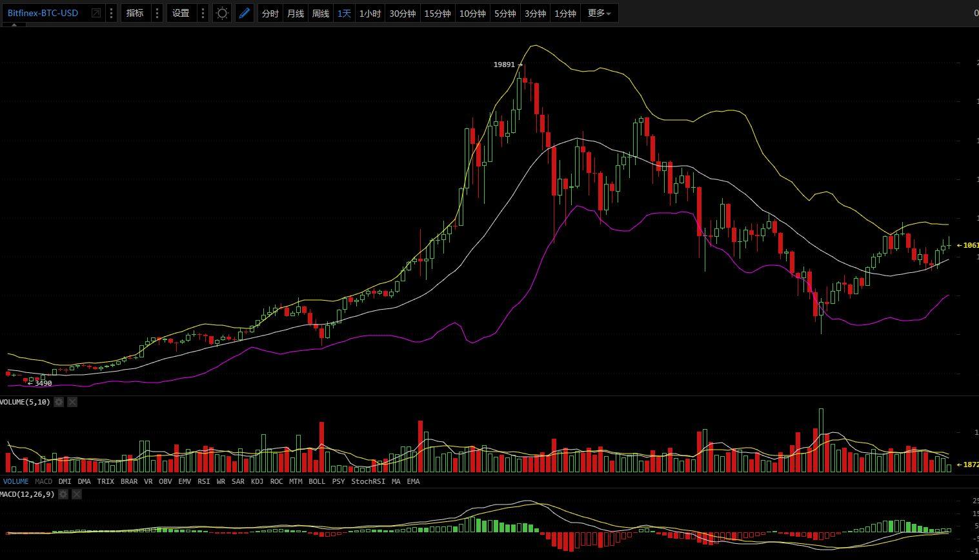The height and width of the screenshot is (560, 979).
Task: Select the BRAR indicator
Action: [129, 481]
